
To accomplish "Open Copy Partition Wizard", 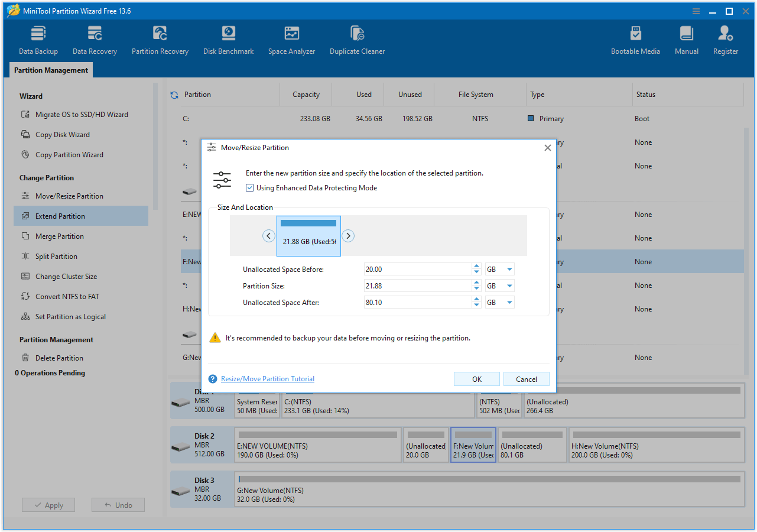I will click(x=62, y=155).
